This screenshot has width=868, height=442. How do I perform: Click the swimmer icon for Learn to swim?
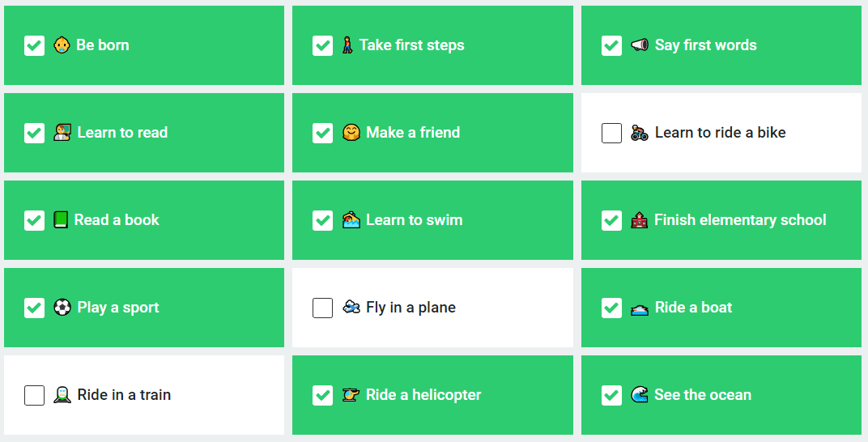point(351,220)
